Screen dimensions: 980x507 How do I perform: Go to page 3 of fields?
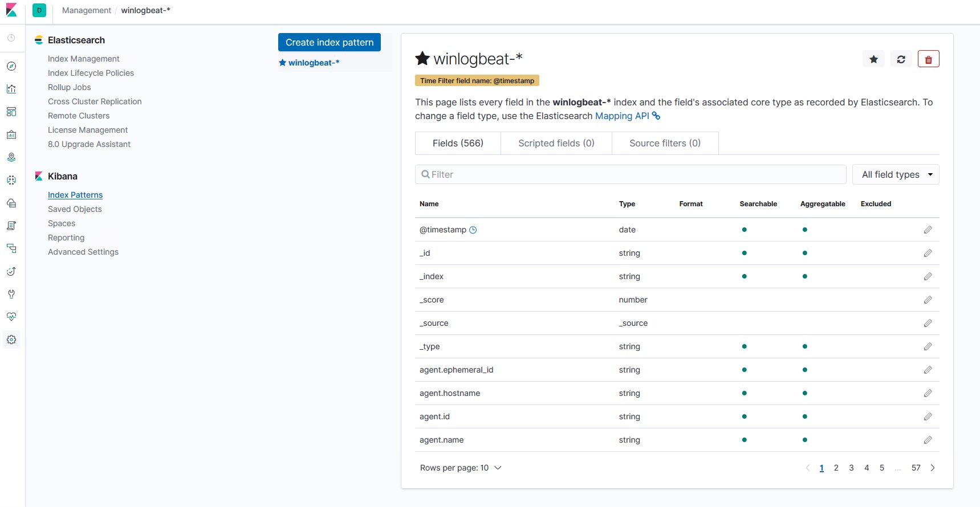(x=851, y=468)
